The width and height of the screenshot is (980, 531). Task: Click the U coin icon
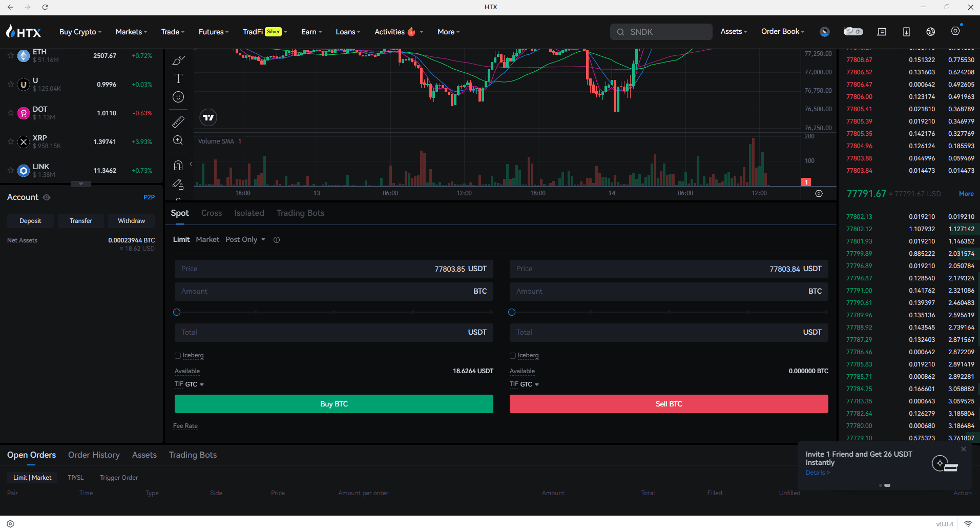[24, 85]
